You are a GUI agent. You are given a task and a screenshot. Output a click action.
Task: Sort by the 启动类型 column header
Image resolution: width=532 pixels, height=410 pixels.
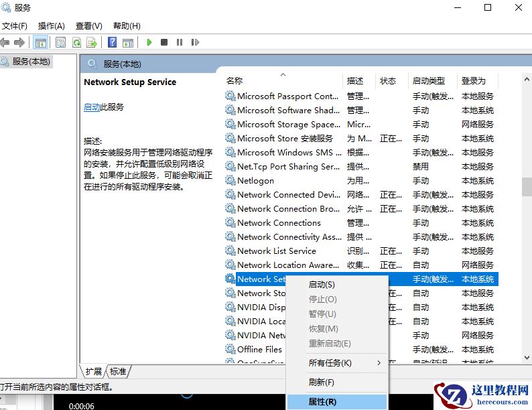tap(433, 80)
